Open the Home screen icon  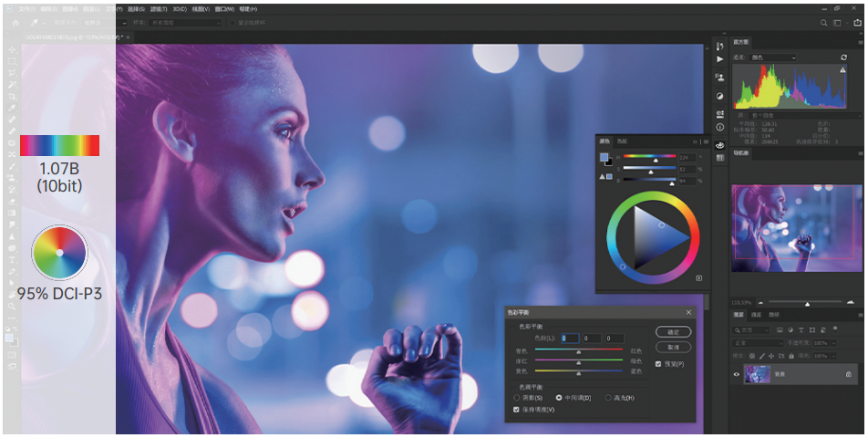click(15, 23)
